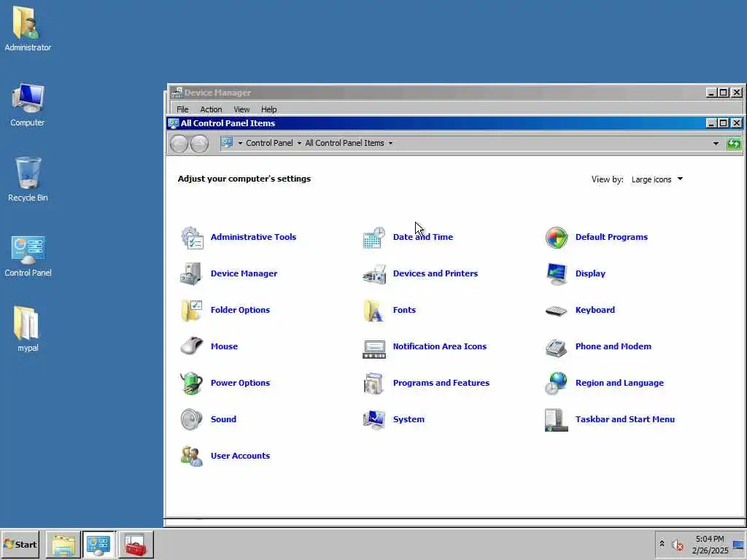
Task: Click the refresh button in address bar
Action: coord(734,143)
